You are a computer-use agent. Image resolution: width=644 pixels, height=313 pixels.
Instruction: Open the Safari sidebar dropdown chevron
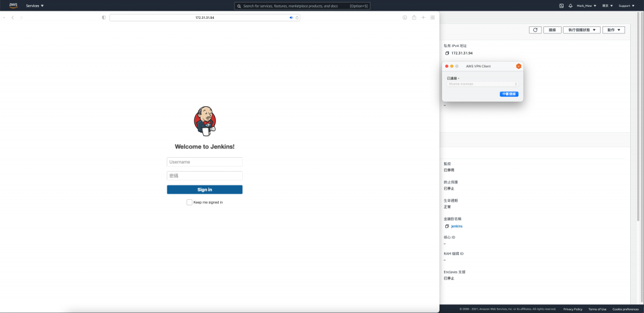tap(4, 18)
